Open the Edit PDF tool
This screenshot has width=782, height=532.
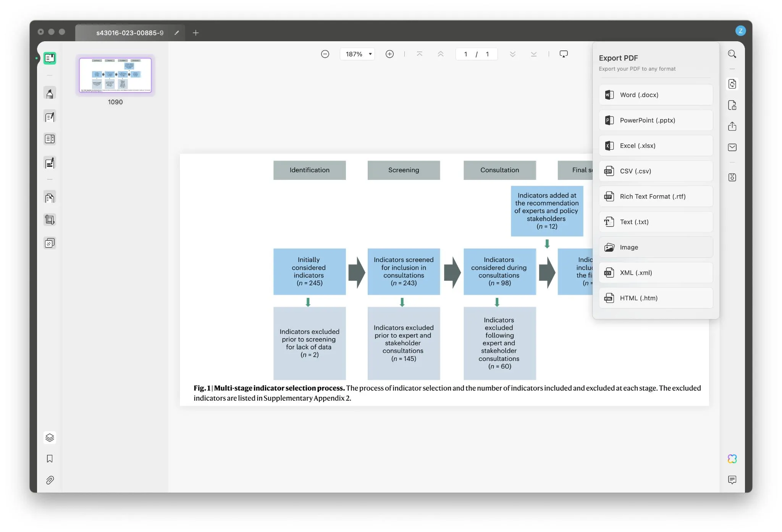coord(50,117)
